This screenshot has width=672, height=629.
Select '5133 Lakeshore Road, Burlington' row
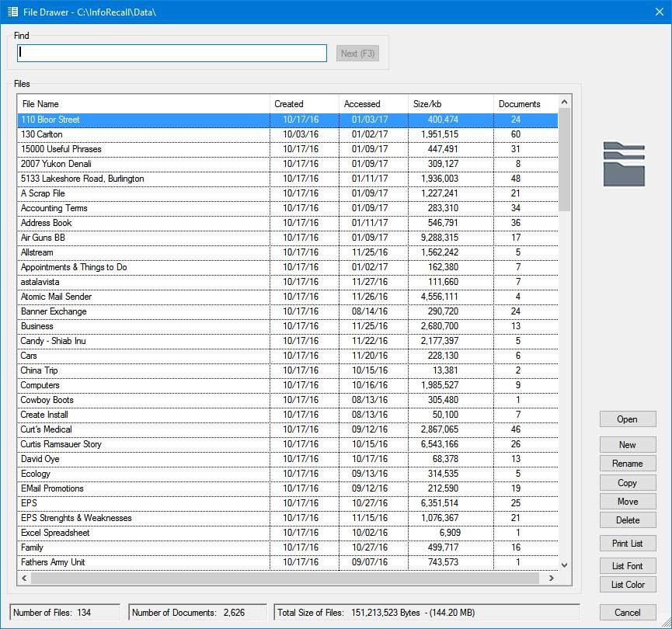click(x=287, y=179)
